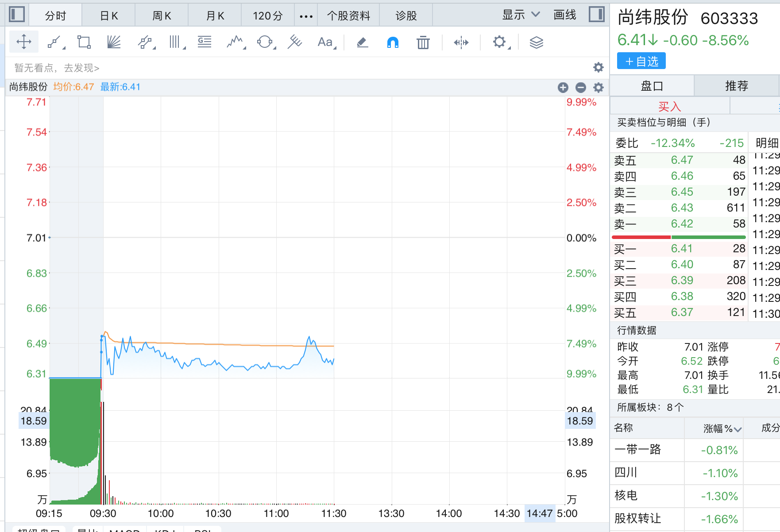
Task: Click the eraser tool icon
Action: click(x=362, y=42)
